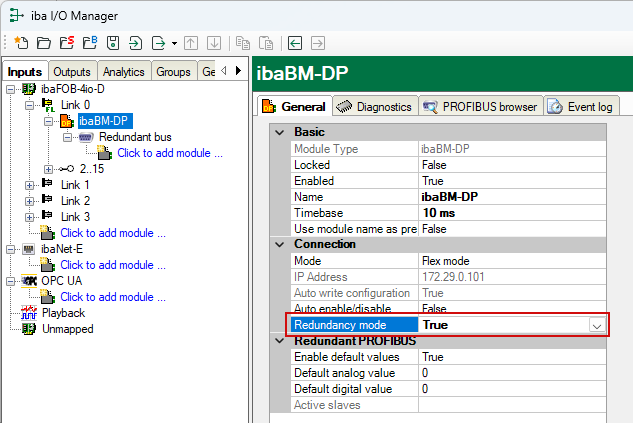Click the Unmapped node in tree

(x=67, y=329)
